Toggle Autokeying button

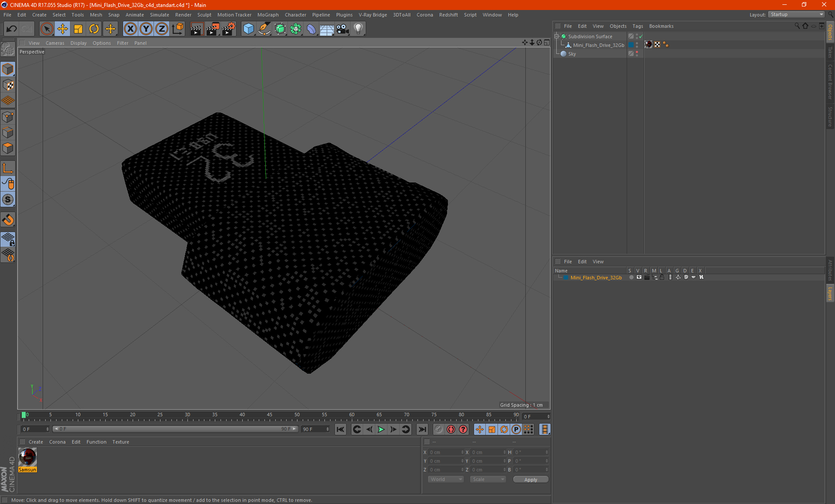451,429
